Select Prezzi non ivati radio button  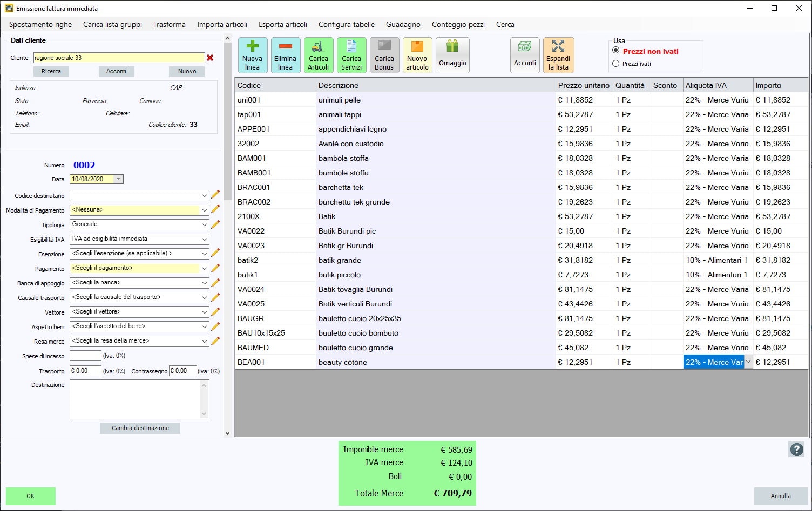(x=616, y=50)
